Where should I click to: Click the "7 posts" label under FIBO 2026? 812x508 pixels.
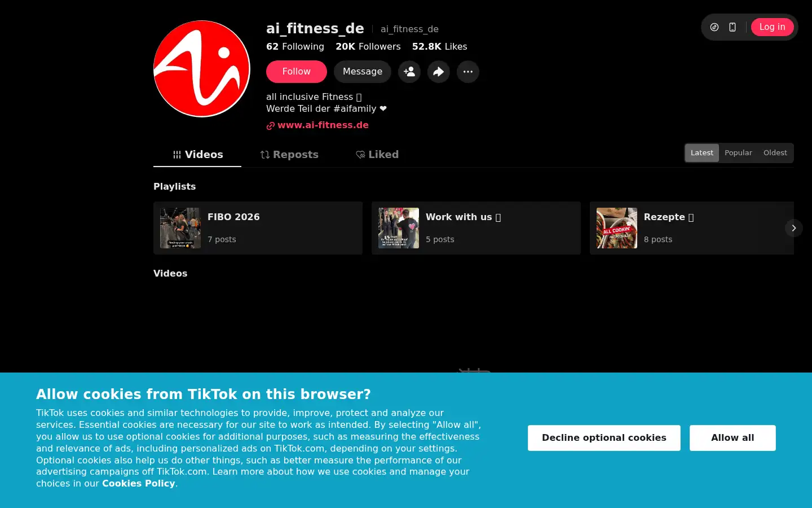[222, 239]
